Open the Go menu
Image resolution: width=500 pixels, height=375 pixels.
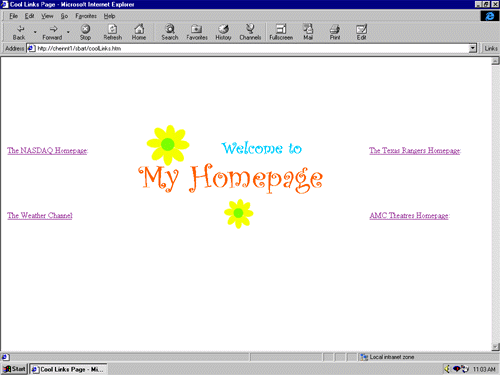click(x=64, y=16)
